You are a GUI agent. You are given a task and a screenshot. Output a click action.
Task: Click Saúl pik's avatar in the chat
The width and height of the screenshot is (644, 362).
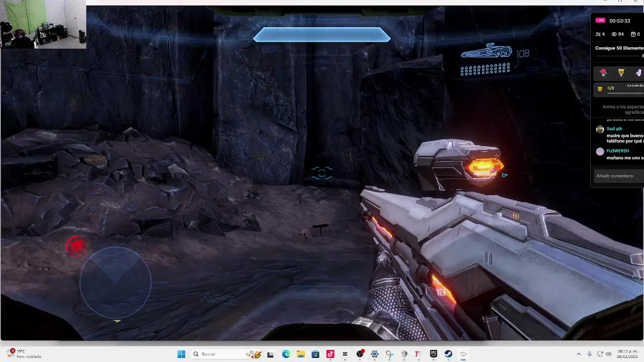[600, 129]
